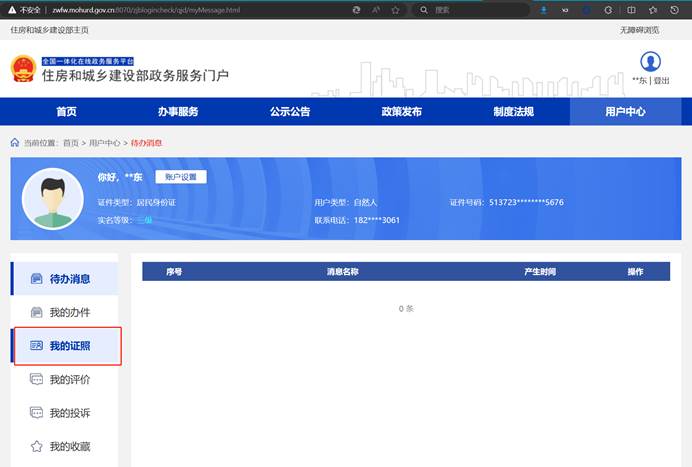Click the national emblem logo
The image size is (692, 467).
pos(23,69)
